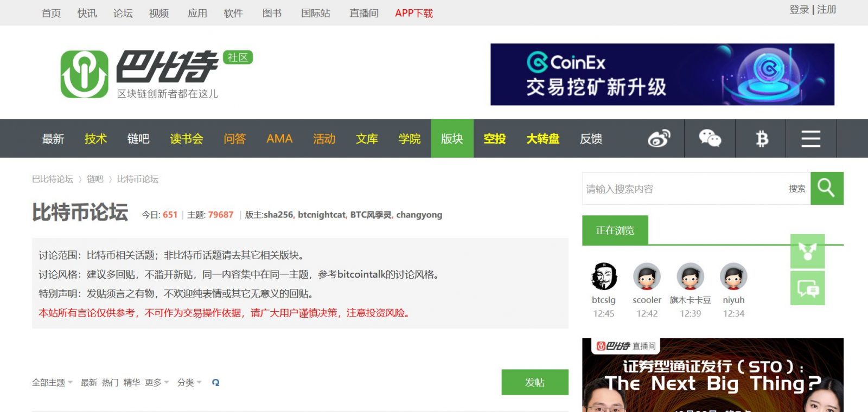Select the 版块 tab in navigation
This screenshot has width=868, height=412.
pyautogui.click(x=452, y=139)
